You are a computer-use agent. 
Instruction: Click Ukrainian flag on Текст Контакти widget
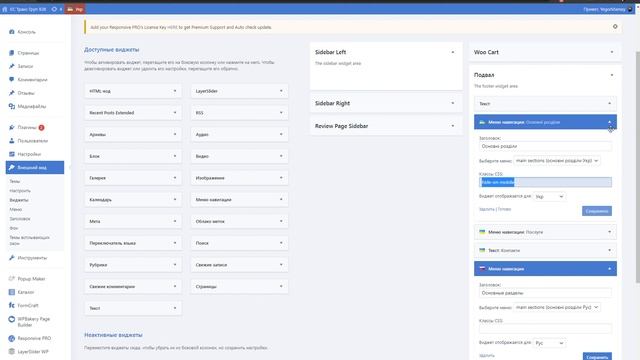(x=482, y=250)
